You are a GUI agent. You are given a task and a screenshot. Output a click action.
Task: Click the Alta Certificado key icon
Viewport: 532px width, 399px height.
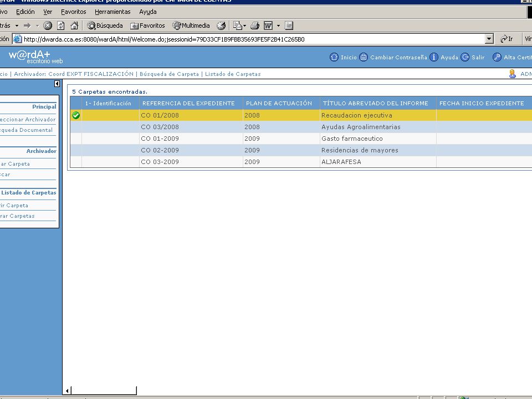tap(497, 57)
